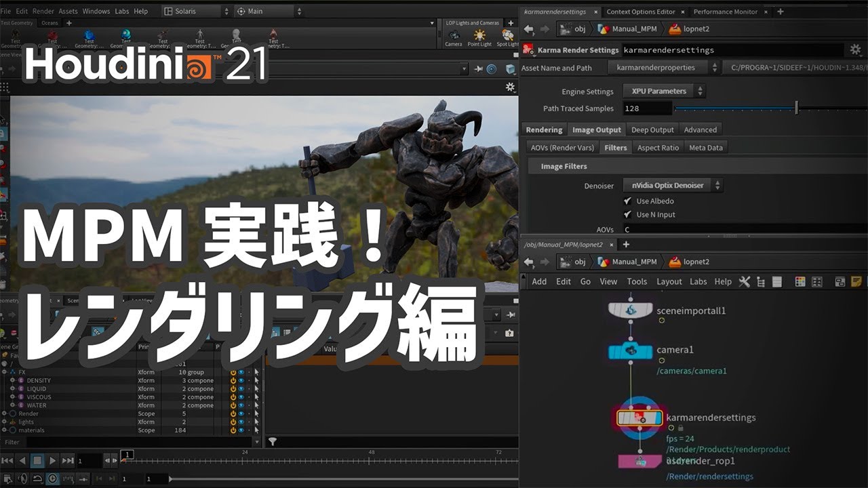
Task: Expand the Render scope tree row
Action: (4, 413)
